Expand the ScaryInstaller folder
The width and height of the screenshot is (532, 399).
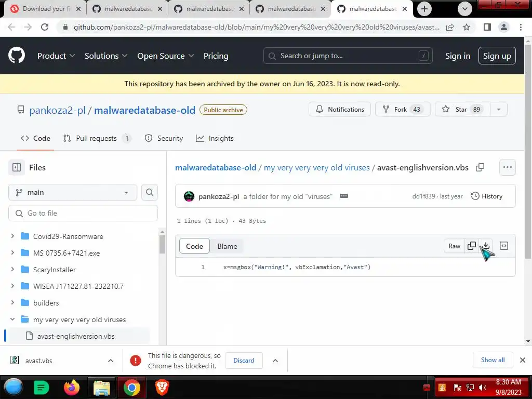[12, 269]
